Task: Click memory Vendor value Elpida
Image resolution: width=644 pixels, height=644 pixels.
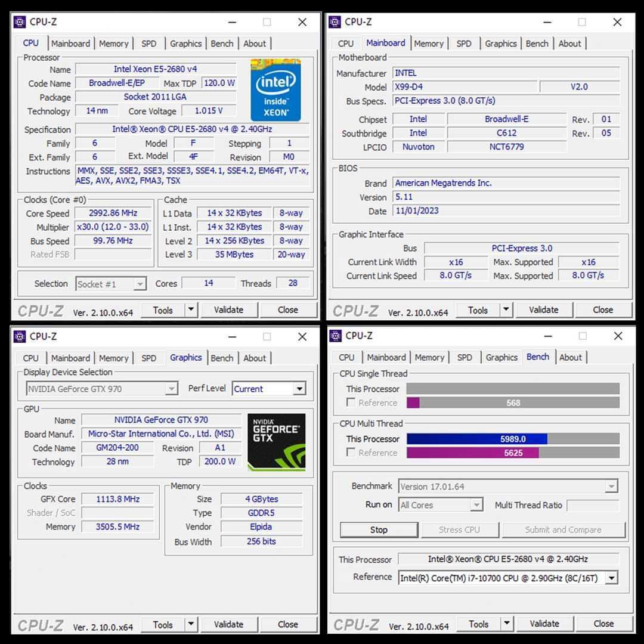Action: tap(261, 527)
